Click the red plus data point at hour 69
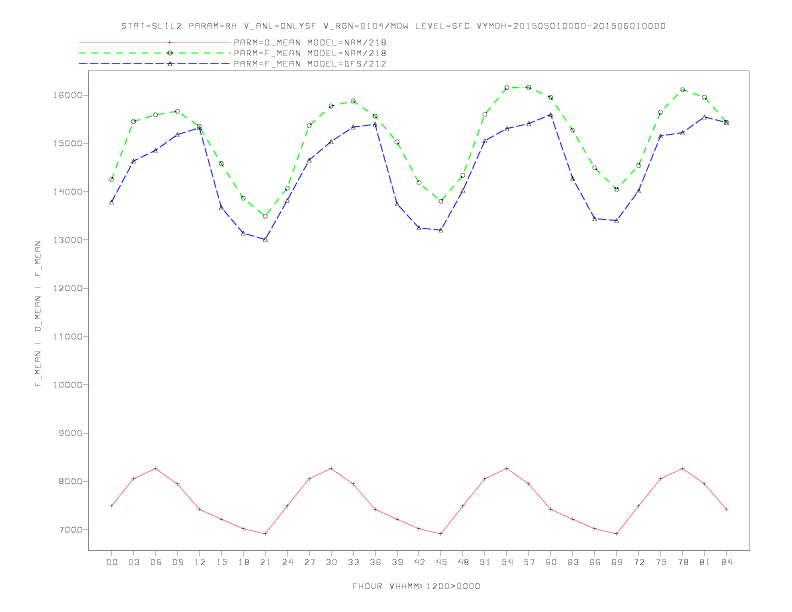Image resolution: width=792 pixels, height=612 pixels. [617, 534]
